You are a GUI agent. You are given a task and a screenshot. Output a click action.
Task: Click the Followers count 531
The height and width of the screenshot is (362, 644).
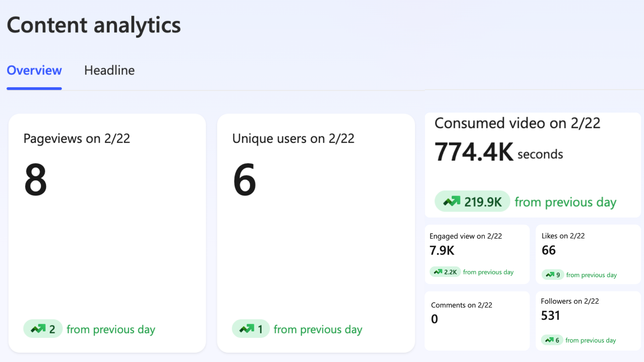(550, 315)
